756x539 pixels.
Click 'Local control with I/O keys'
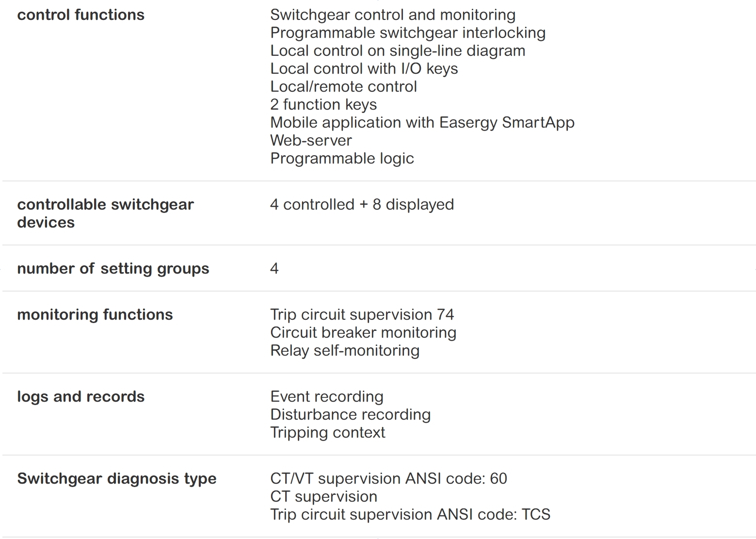[x=364, y=69]
